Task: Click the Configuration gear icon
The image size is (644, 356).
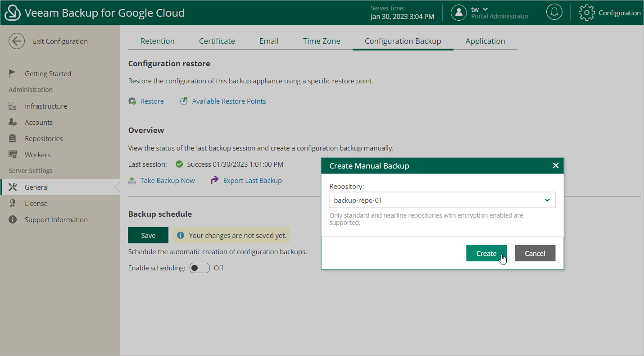Action: point(586,13)
